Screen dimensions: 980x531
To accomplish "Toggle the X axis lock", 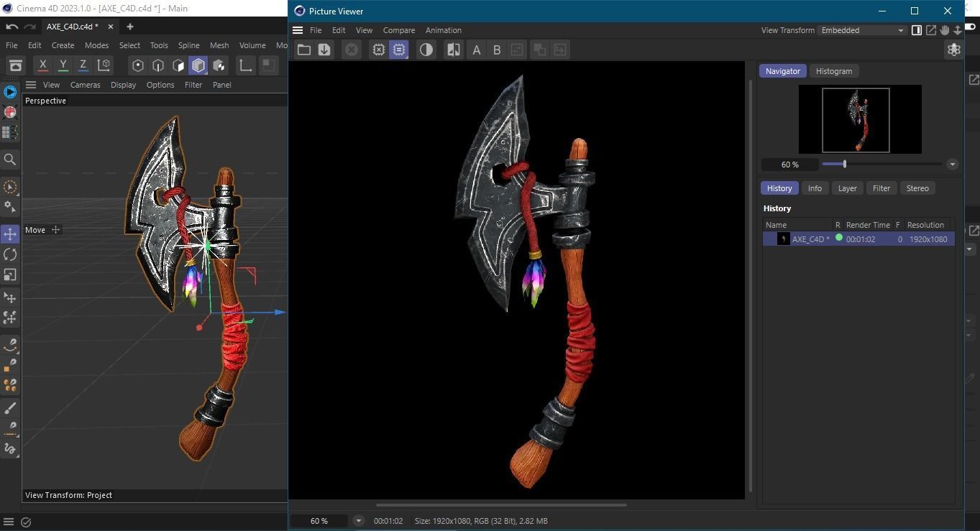I will click(x=42, y=65).
